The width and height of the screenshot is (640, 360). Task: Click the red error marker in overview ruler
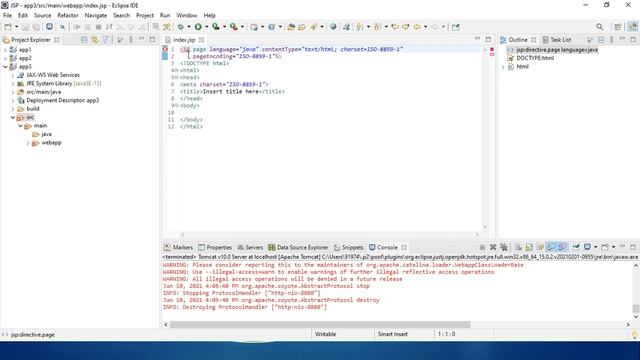492,49
